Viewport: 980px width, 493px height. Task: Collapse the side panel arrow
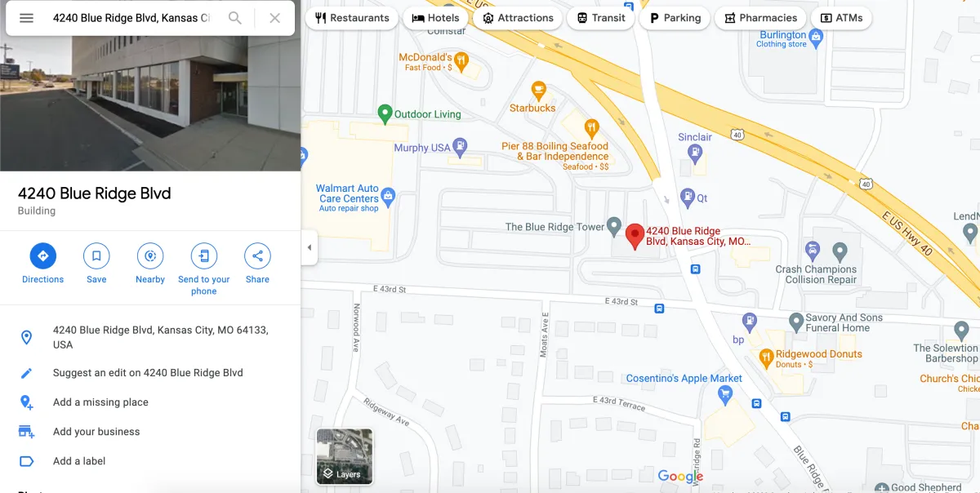tap(310, 247)
